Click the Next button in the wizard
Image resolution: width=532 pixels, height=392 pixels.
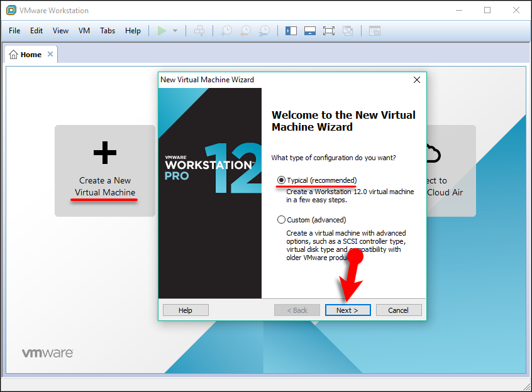point(348,310)
